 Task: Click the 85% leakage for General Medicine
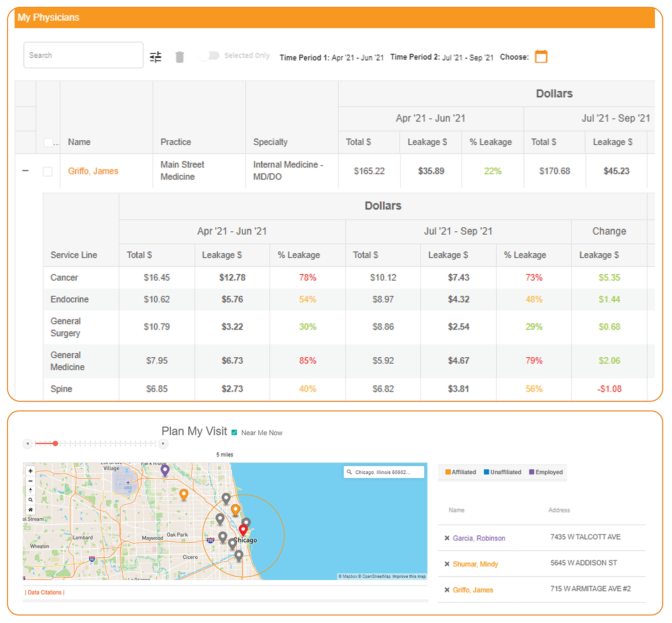click(308, 361)
